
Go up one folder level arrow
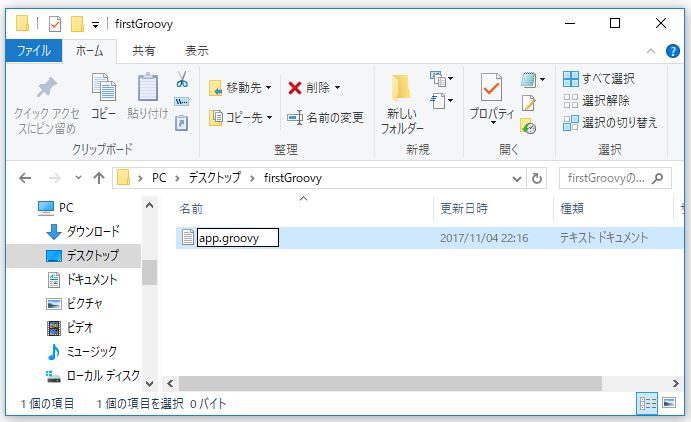click(x=99, y=178)
